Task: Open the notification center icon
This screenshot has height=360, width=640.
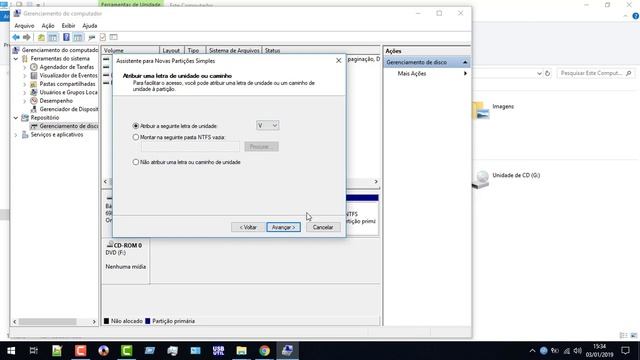Action: tap(625, 351)
